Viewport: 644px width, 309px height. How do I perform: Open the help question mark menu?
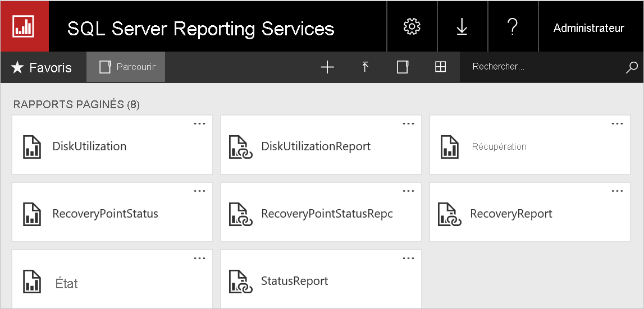(512, 26)
